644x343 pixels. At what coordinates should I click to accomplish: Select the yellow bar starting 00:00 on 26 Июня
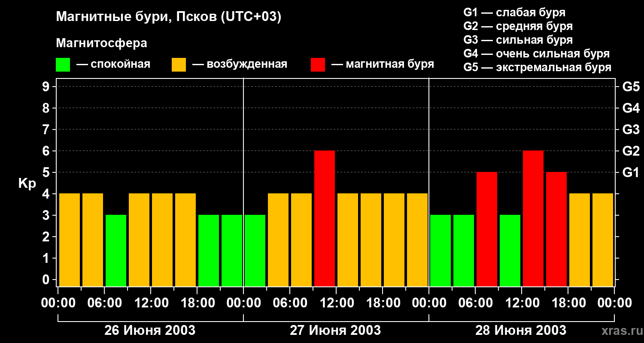pos(70,240)
